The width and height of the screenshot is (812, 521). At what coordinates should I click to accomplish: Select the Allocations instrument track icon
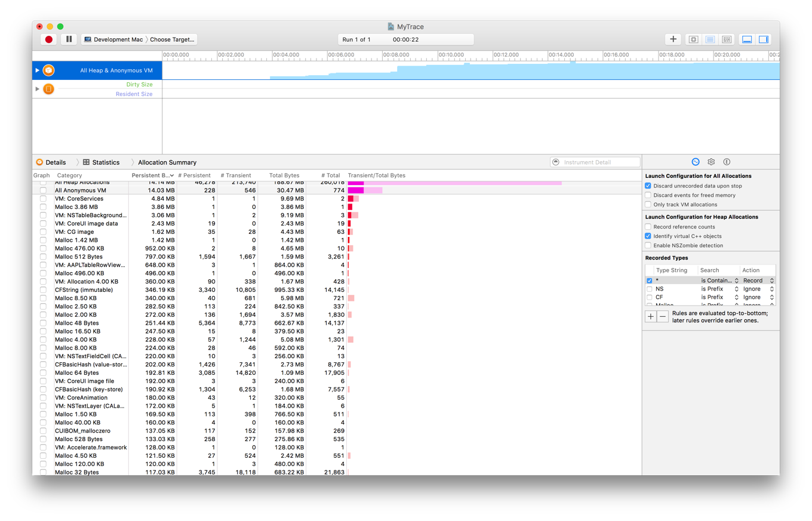coord(48,70)
